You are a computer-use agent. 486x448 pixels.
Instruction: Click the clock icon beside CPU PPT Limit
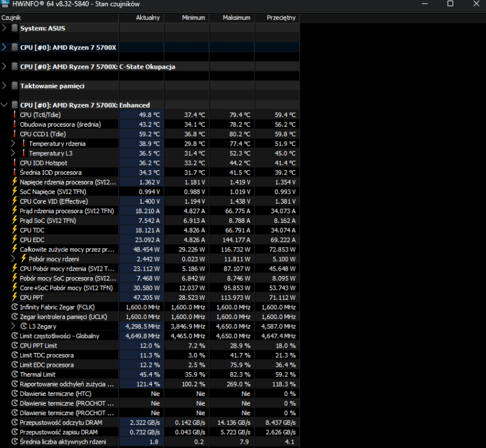(14, 345)
